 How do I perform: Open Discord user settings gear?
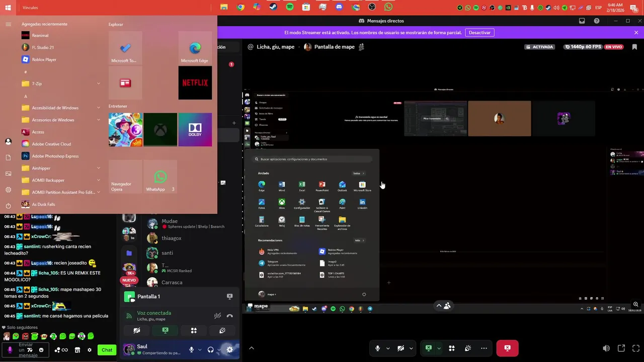tap(230, 349)
